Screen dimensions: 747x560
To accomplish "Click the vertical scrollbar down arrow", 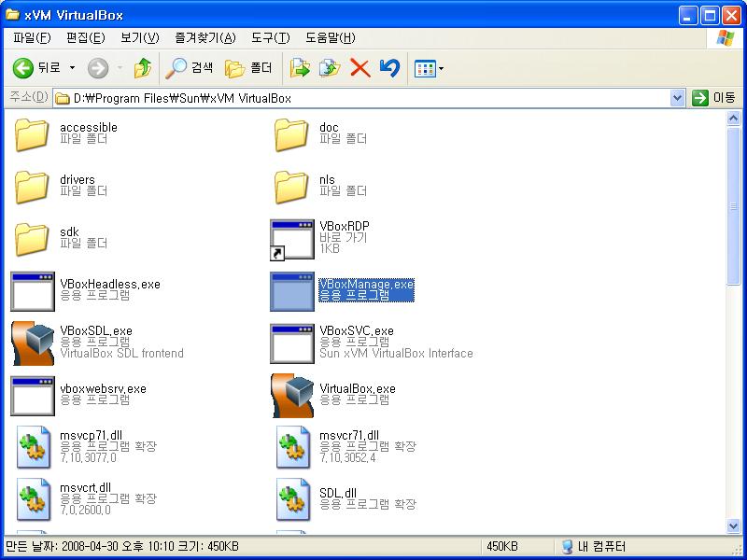I will tap(735, 527).
